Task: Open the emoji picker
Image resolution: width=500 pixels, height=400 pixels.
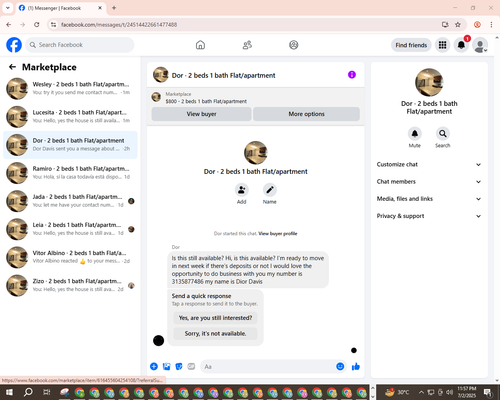Action: coord(340,367)
